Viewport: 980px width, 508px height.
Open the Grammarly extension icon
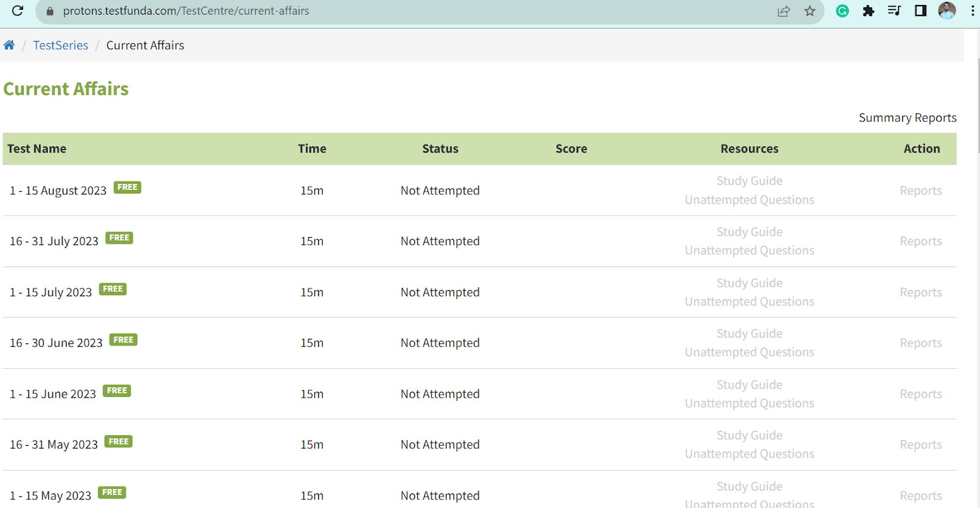point(842,11)
